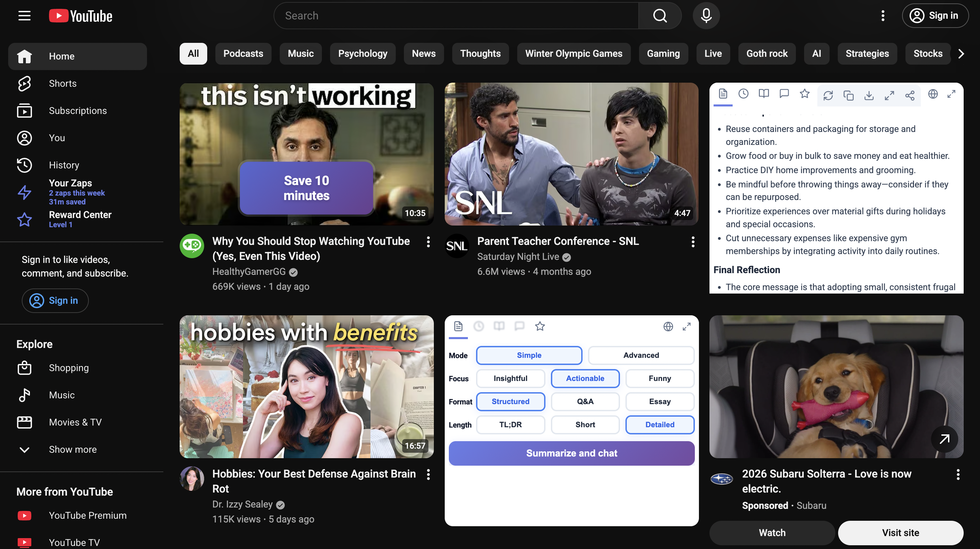
Task: Switch summary mode to Advanced
Action: tap(641, 355)
